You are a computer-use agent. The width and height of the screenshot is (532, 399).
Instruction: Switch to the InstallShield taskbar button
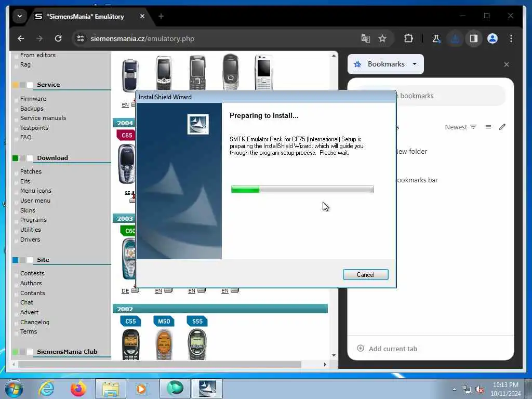[x=207, y=389]
